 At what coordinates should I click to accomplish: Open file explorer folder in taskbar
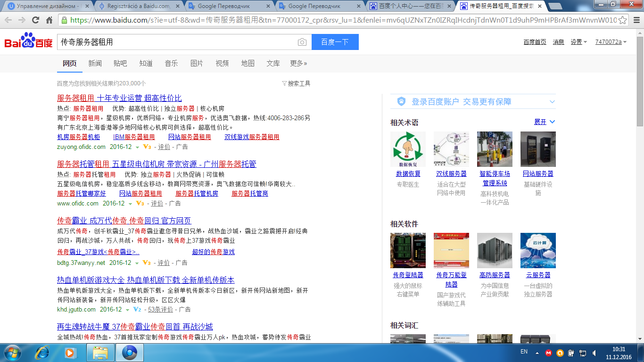point(100,353)
